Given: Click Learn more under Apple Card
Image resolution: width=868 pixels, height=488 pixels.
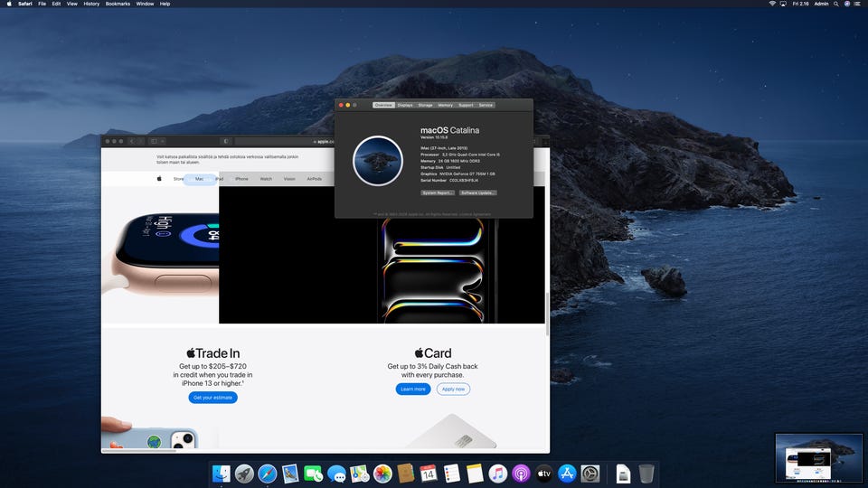Looking at the screenshot, I should [413, 389].
